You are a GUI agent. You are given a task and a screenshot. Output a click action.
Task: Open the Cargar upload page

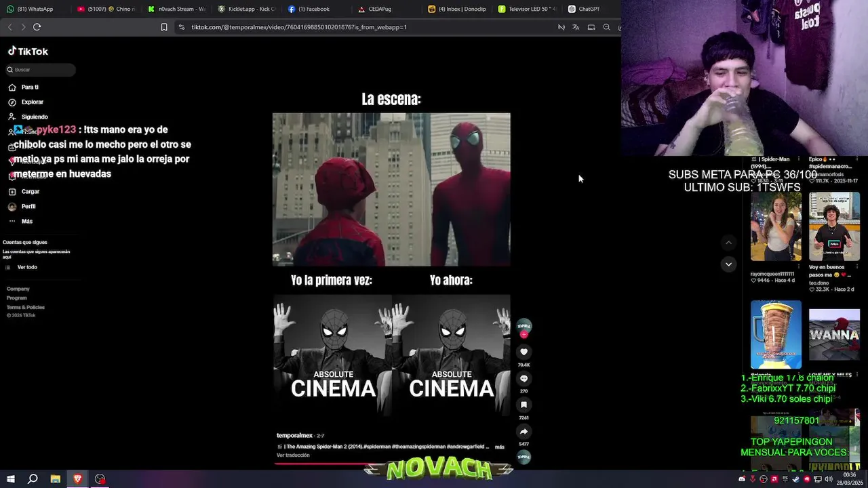point(24,192)
